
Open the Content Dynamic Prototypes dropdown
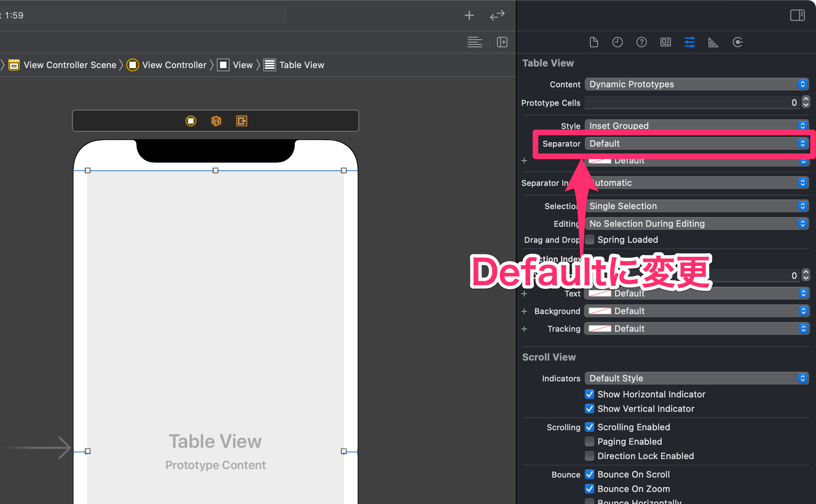(697, 84)
